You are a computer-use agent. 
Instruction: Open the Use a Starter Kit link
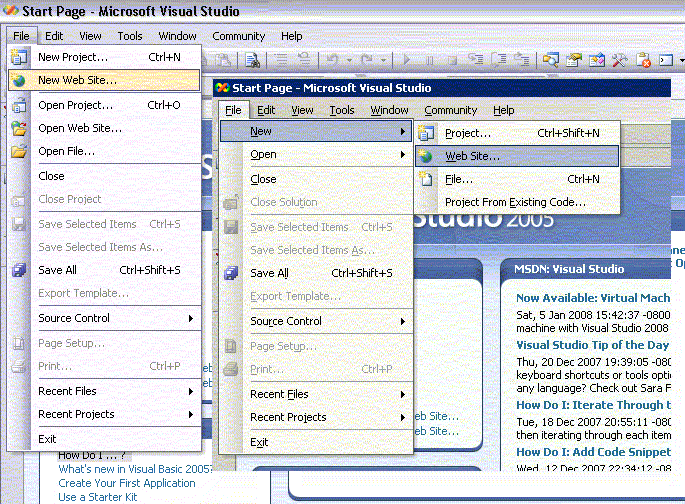click(97, 497)
